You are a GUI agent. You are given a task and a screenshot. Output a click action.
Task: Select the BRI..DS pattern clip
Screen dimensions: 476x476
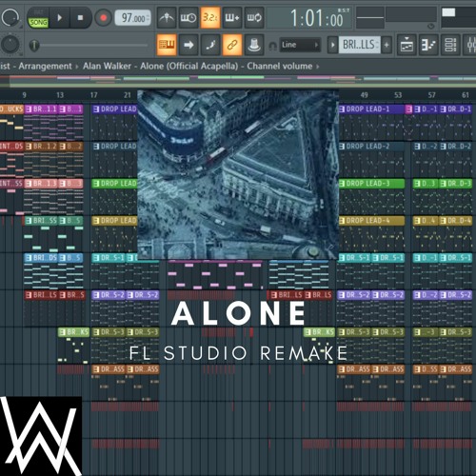[x=41, y=258]
